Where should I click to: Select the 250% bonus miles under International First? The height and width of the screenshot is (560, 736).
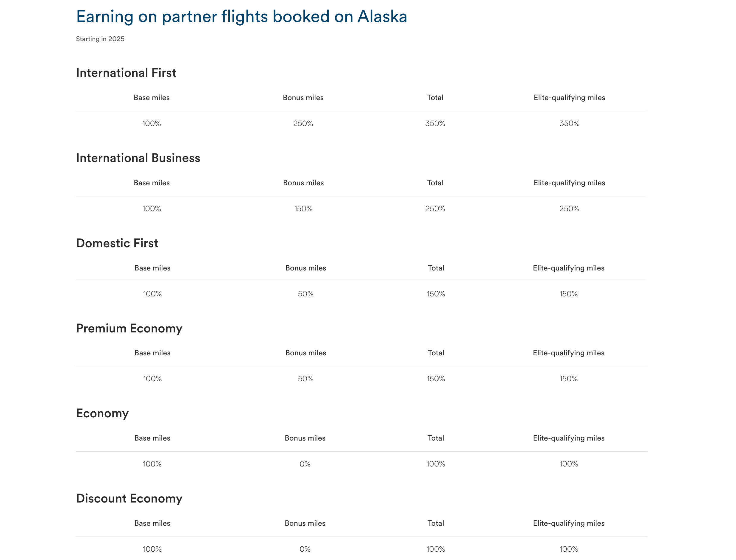coord(303,124)
